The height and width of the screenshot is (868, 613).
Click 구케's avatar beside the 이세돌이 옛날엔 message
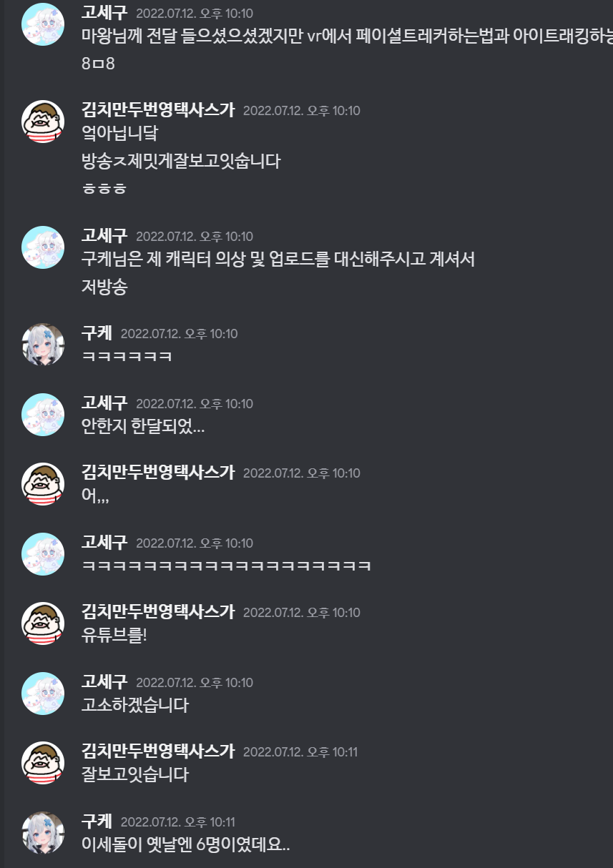point(43,833)
